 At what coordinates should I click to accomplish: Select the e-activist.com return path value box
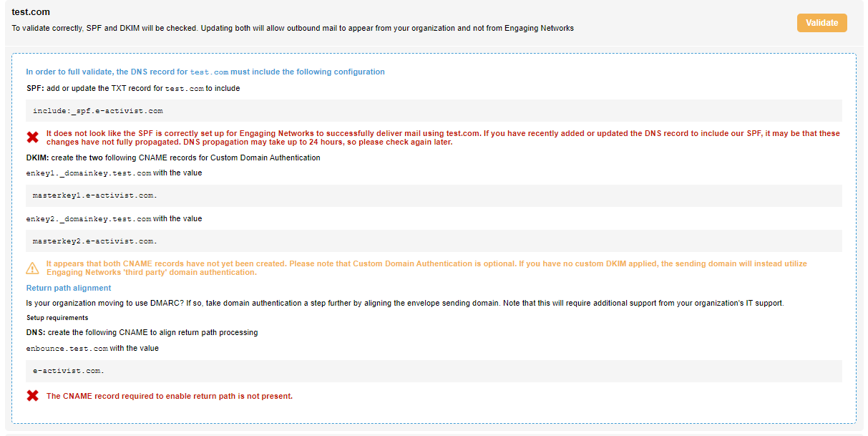point(434,371)
